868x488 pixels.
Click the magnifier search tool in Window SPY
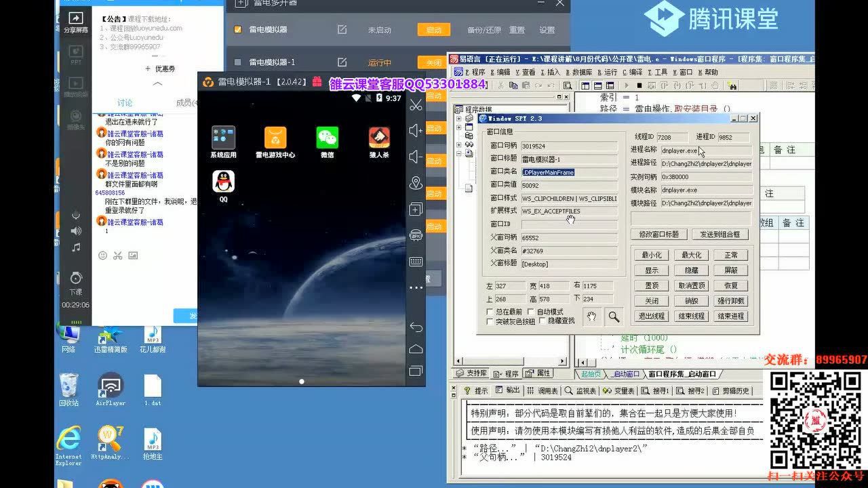point(613,317)
